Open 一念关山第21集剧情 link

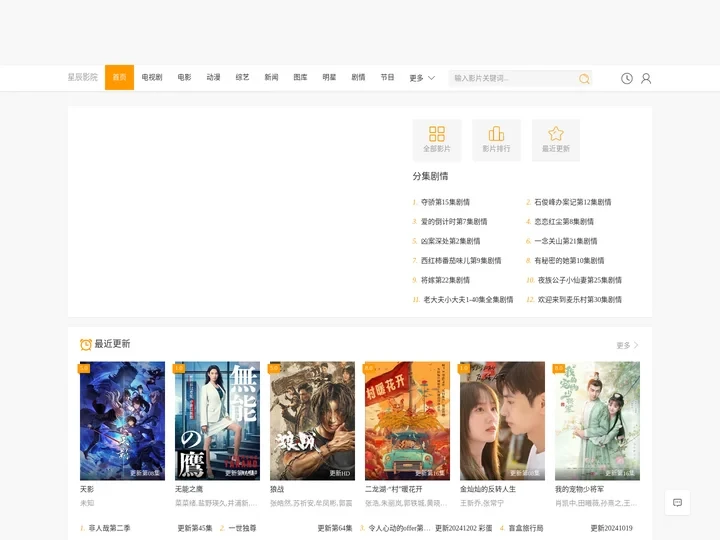click(566, 241)
